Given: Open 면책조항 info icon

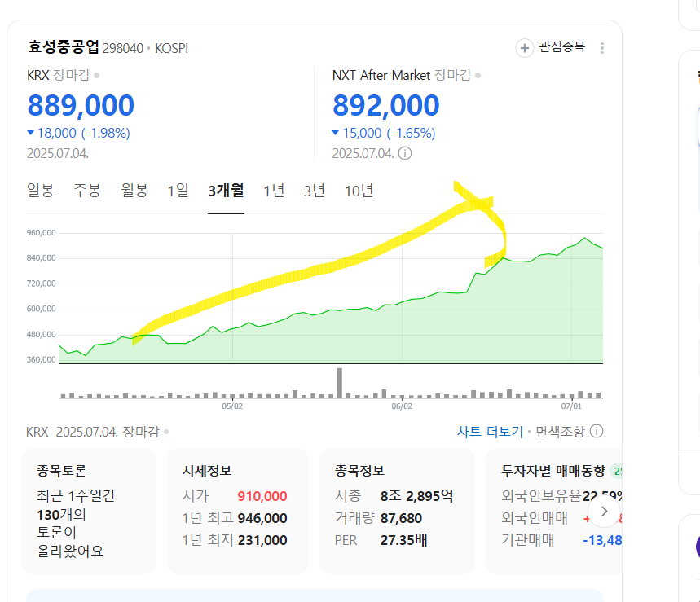Looking at the screenshot, I should pyautogui.click(x=597, y=431).
